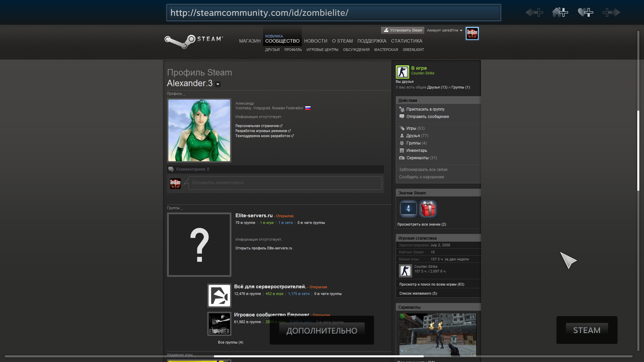644x362 pixels.
Task: Open the green-haired elf profile avatar
Action: 199,130
